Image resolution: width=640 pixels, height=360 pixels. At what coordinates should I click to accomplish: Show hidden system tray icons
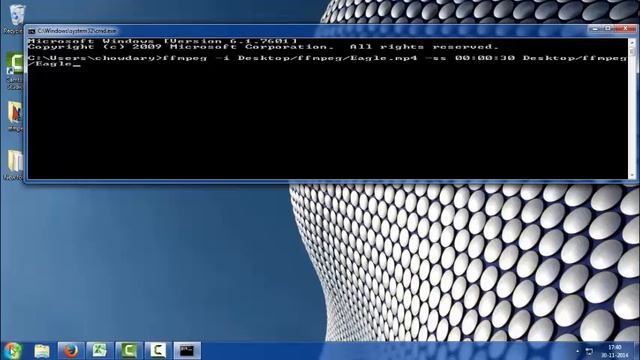click(578, 351)
